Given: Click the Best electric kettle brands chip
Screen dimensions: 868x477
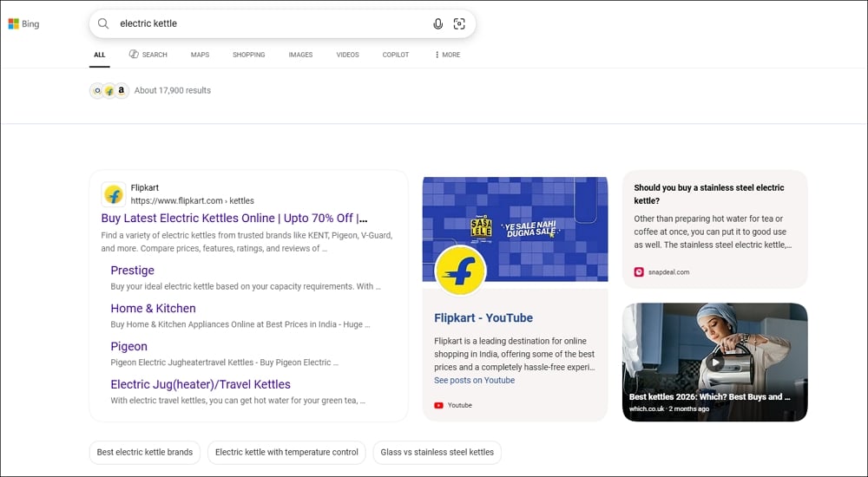Looking at the screenshot, I should click(x=144, y=452).
